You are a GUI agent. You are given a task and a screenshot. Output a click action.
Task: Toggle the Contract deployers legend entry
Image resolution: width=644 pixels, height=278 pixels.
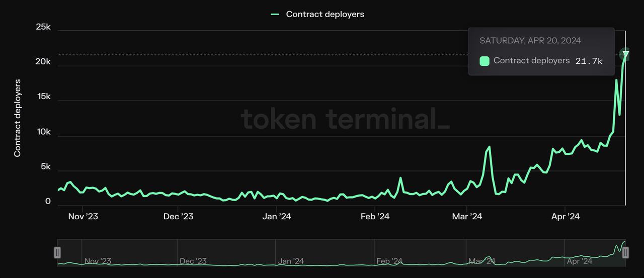pos(325,14)
